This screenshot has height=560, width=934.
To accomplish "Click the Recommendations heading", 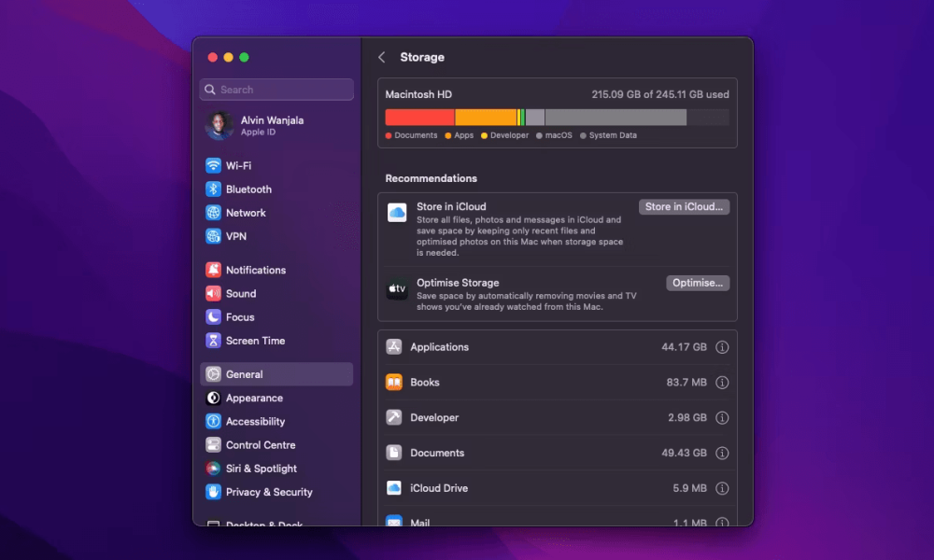I will click(431, 178).
